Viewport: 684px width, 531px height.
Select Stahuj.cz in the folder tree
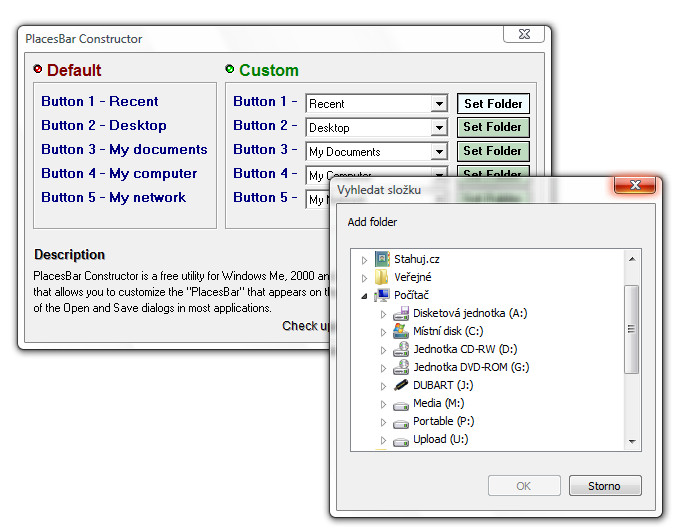(x=417, y=259)
